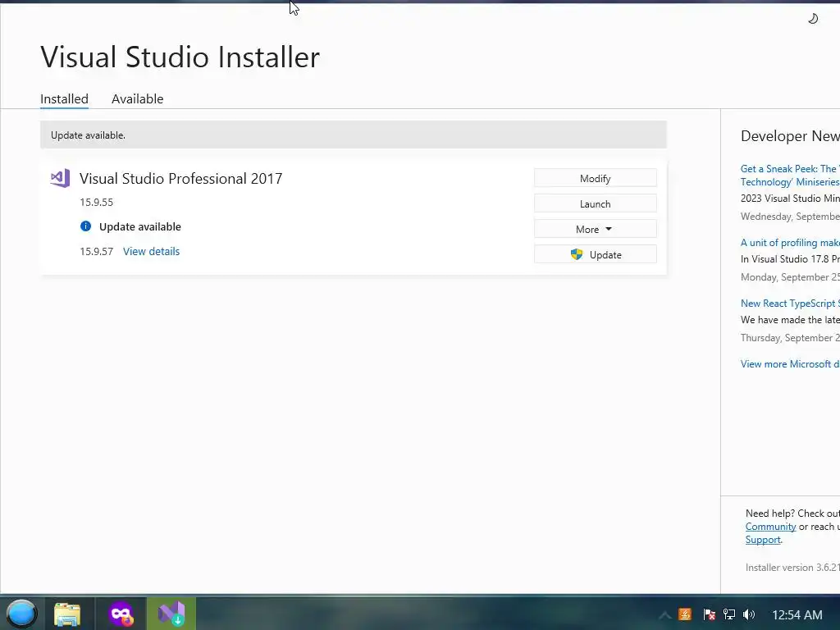Image resolution: width=840 pixels, height=630 pixels.
Task: Open the Community help link
Action: point(770,527)
